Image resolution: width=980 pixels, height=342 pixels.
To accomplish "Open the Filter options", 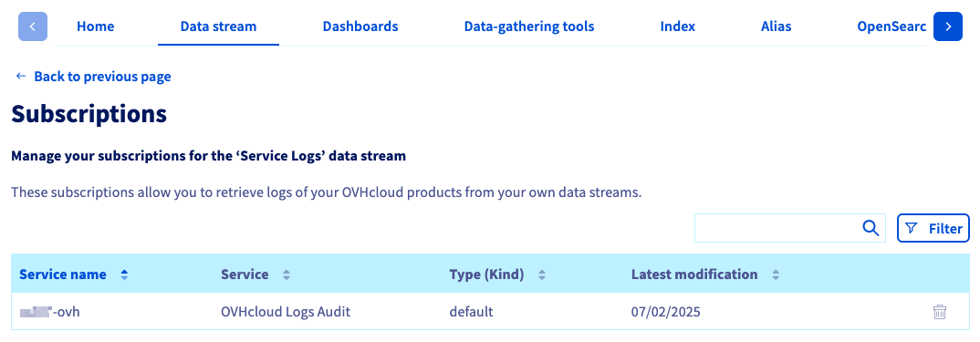I will (933, 228).
